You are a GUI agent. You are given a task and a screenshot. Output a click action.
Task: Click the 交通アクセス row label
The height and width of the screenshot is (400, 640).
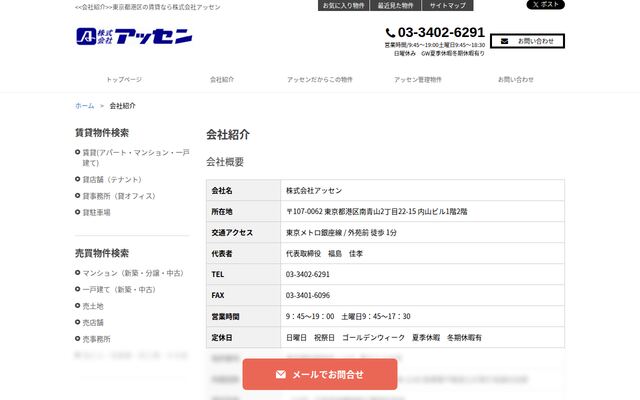(x=232, y=233)
